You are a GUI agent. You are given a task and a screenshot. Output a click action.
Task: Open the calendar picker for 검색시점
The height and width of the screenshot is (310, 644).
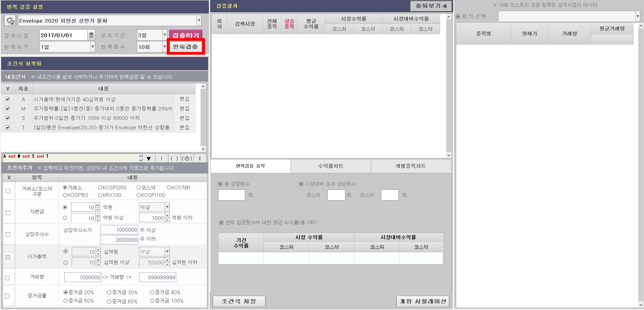[91, 35]
